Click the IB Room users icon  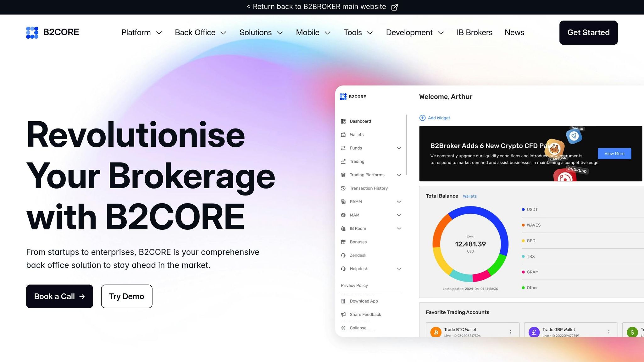point(343,228)
